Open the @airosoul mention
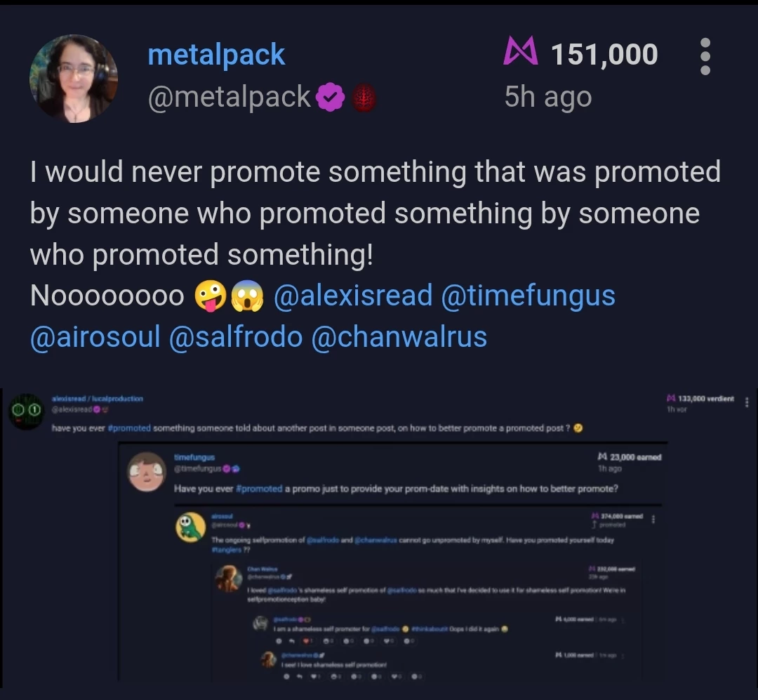Image resolution: width=758 pixels, height=700 pixels. pos(95,337)
